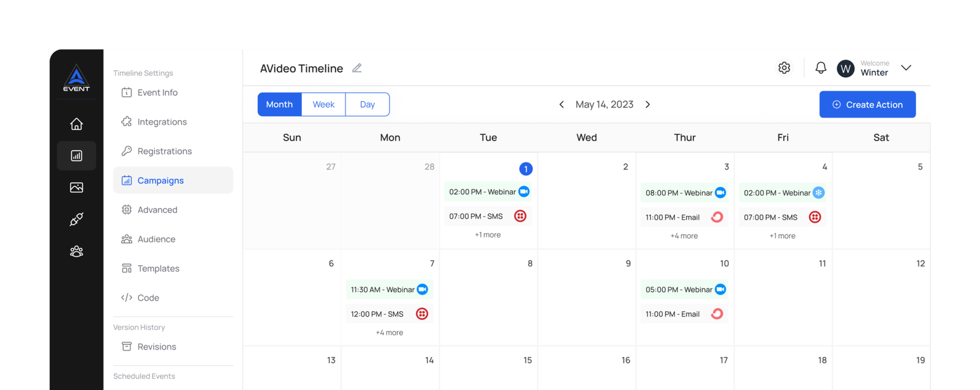Switch calendar to Day view
The image size is (980, 390).
tap(367, 104)
